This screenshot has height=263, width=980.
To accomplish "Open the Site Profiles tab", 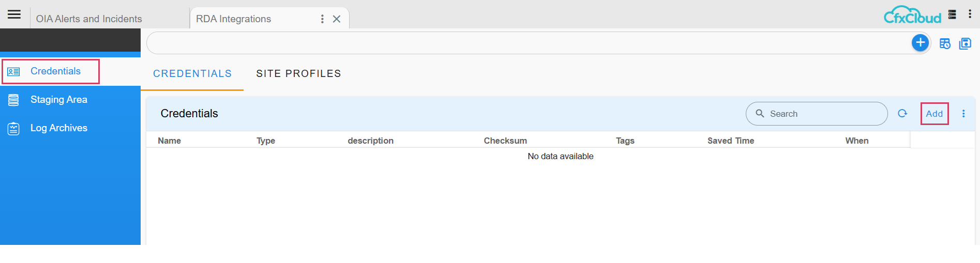I will [298, 74].
